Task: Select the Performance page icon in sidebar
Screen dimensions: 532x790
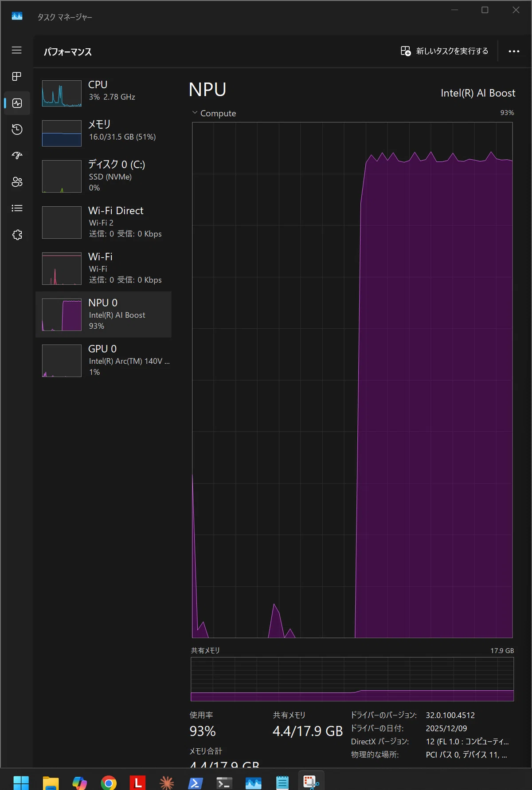Action: [x=17, y=103]
